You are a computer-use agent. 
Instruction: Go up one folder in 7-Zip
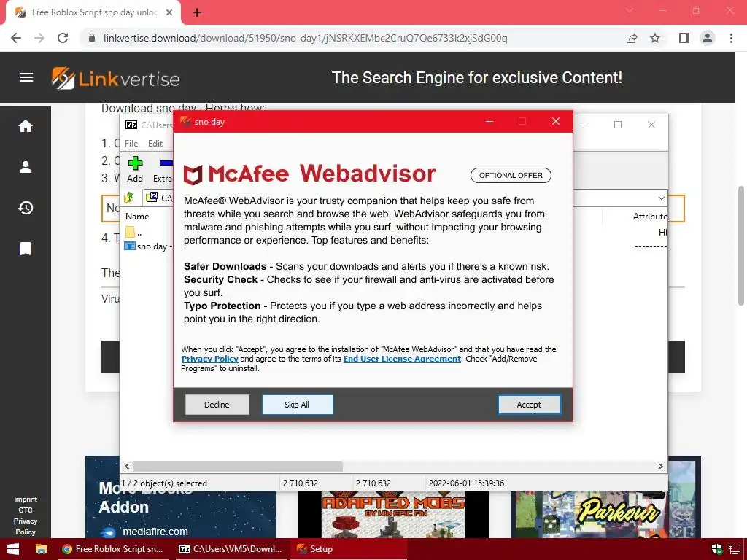(x=129, y=197)
